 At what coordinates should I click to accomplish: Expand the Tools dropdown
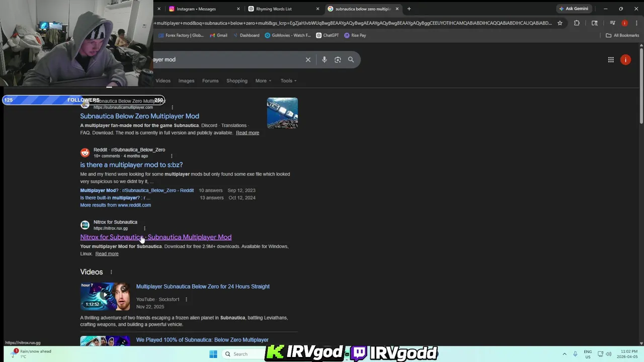tap(289, 80)
